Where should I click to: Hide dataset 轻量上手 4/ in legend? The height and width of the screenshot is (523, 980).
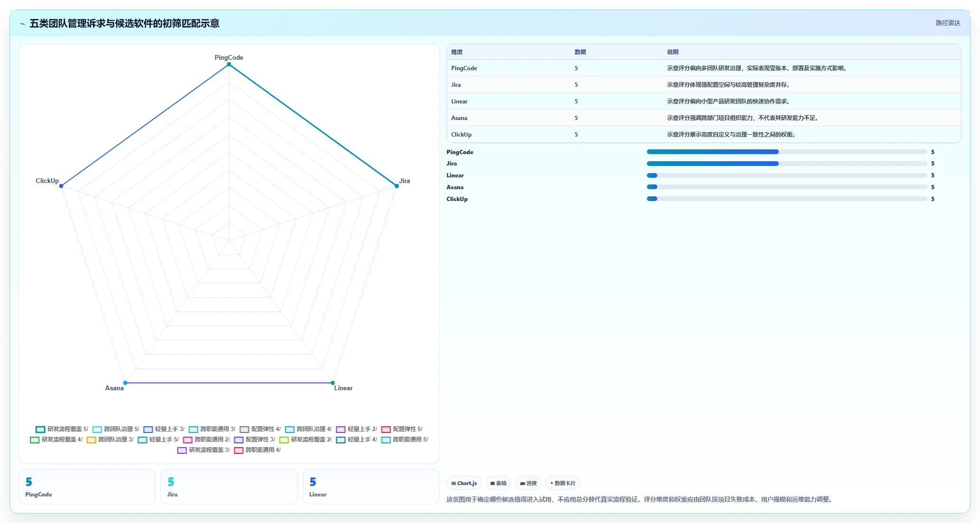(357, 440)
